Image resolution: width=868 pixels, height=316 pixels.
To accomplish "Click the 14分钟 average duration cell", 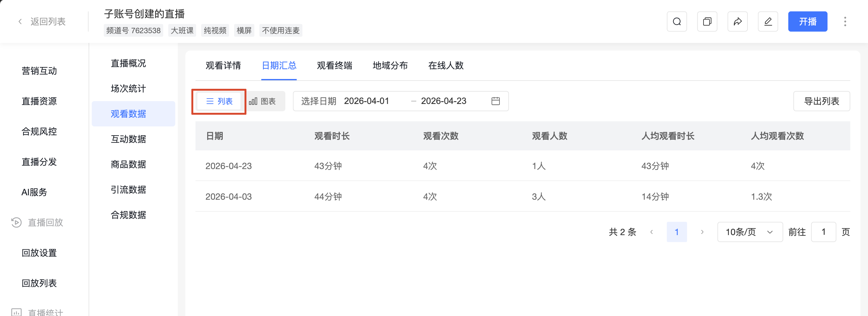I will (x=655, y=197).
